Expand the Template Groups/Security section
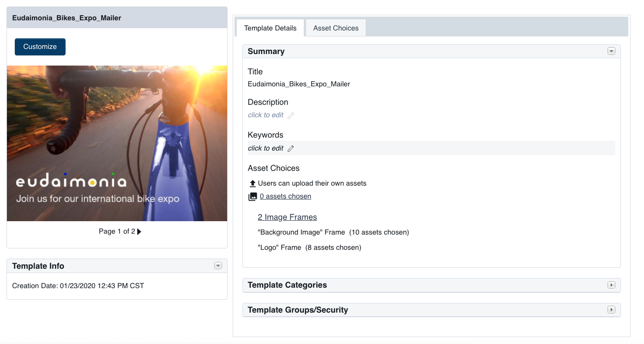The height and width of the screenshot is (344, 644). pos(611,310)
